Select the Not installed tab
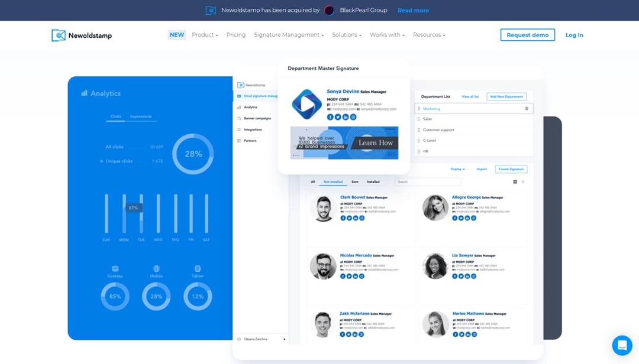 click(333, 182)
